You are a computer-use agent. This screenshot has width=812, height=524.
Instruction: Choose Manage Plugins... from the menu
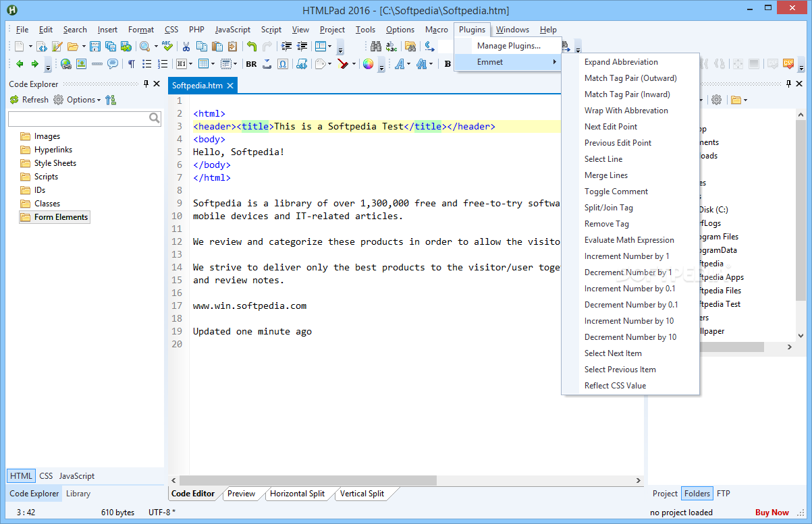tap(508, 46)
